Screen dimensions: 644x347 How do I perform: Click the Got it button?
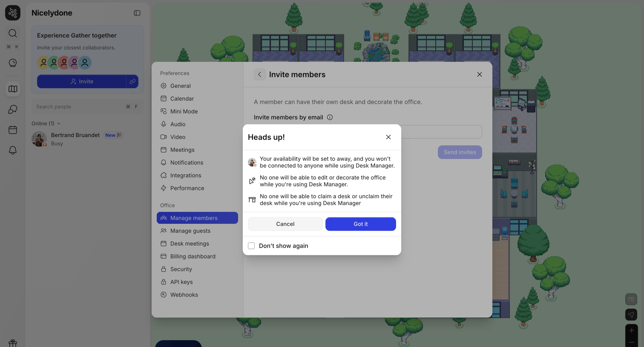(361, 224)
